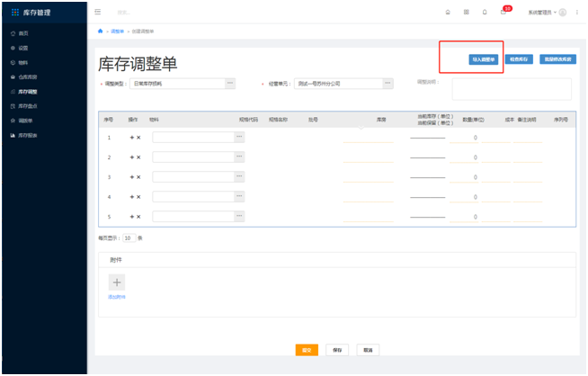Open the four-squares apps icon in header
The image size is (588, 376).
tap(466, 12)
